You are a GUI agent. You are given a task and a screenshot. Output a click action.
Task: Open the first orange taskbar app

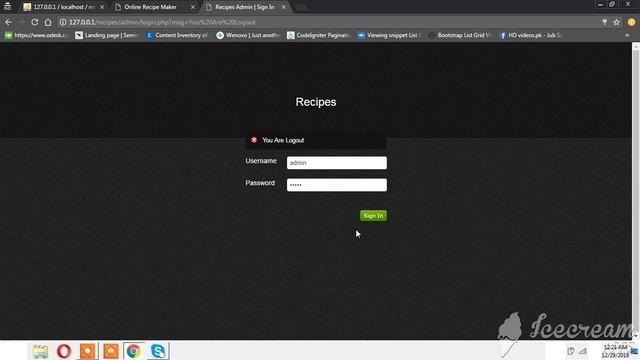coord(87,351)
